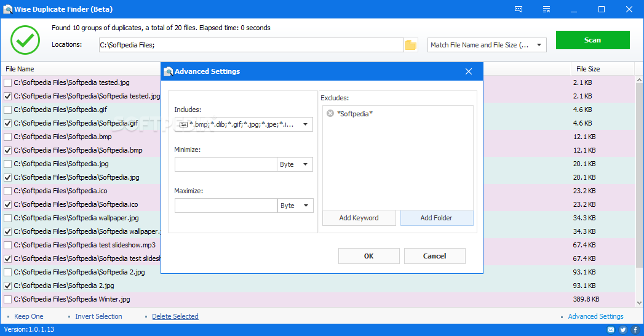Expand the Includes file types dropdown
The width and height of the screenshot is (644, 336).
244,124
